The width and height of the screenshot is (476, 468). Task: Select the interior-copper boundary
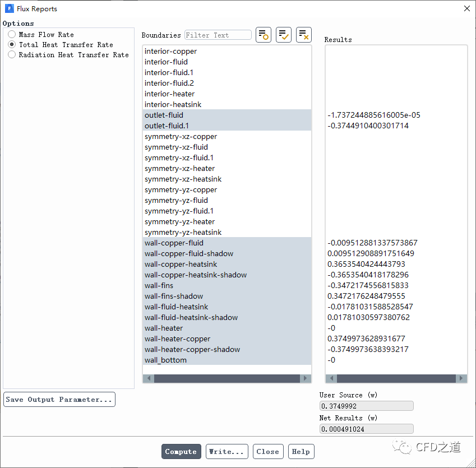click(170, 52)
